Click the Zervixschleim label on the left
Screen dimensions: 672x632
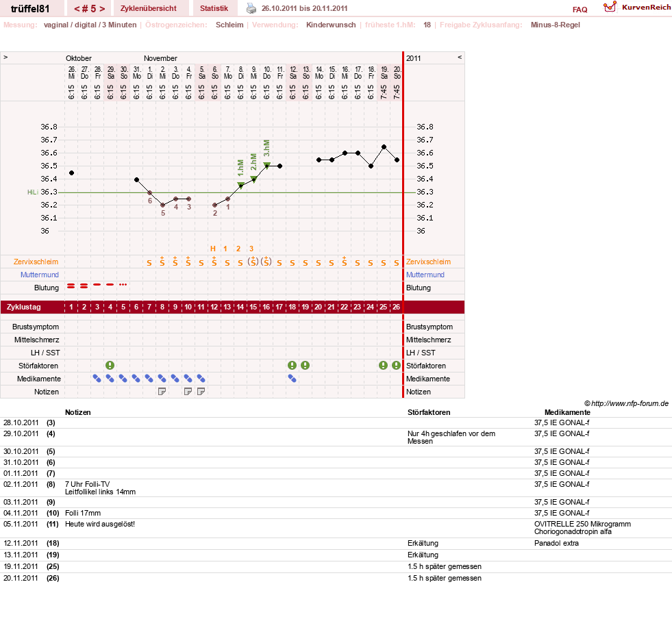[x=36, y=262]
